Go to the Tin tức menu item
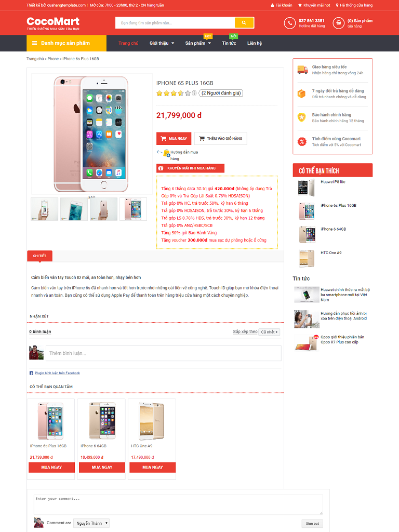This screenshot has height=532, width=399. (x=229, y=43)
